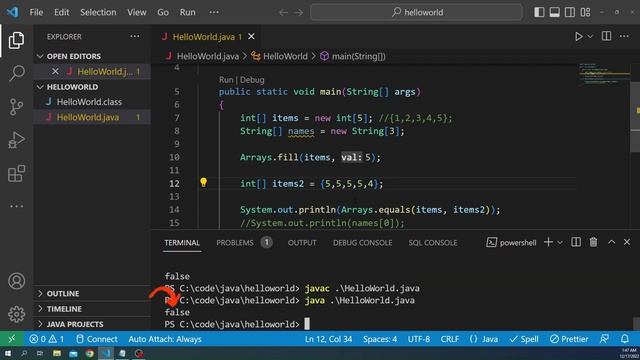The width and height of the screenshot is (640, 360).
Task: Close the HelloWorld.java editor tab
Action: (251, 36)
